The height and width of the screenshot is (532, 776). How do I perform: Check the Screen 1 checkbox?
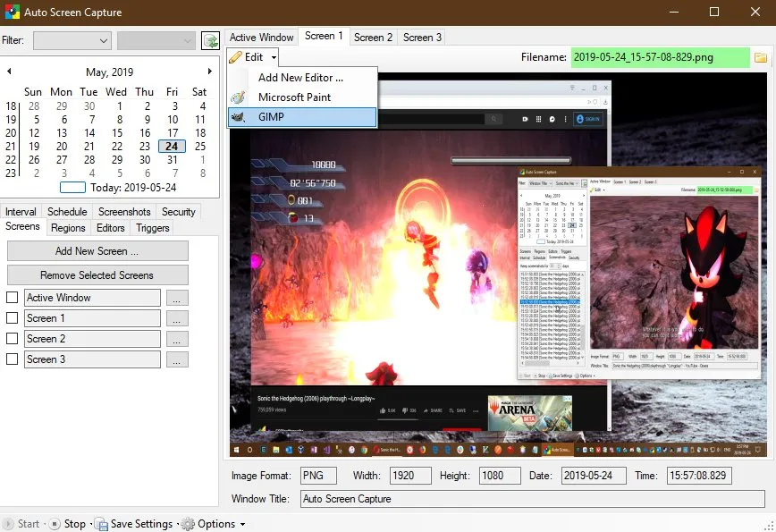pos(12,318)
